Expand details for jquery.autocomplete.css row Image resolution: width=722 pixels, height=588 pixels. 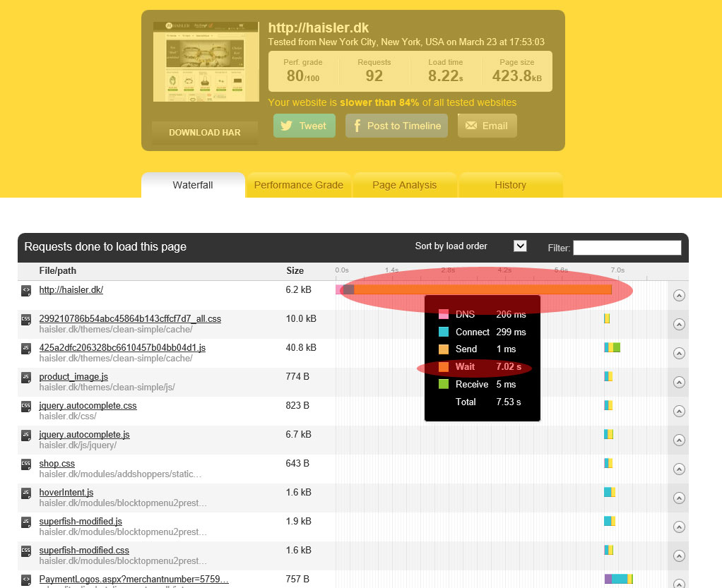click(x=679, y=412)
